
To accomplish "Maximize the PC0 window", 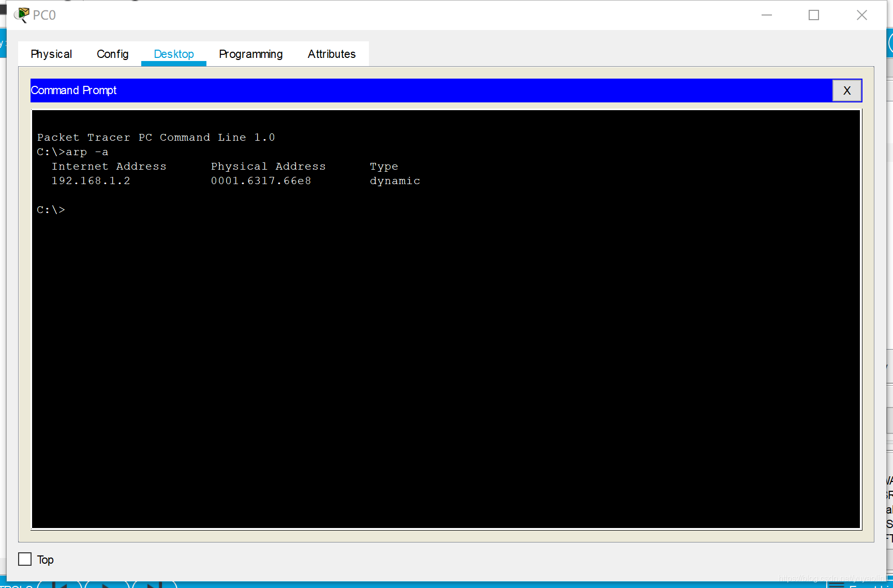I will [x=814, y=15].
